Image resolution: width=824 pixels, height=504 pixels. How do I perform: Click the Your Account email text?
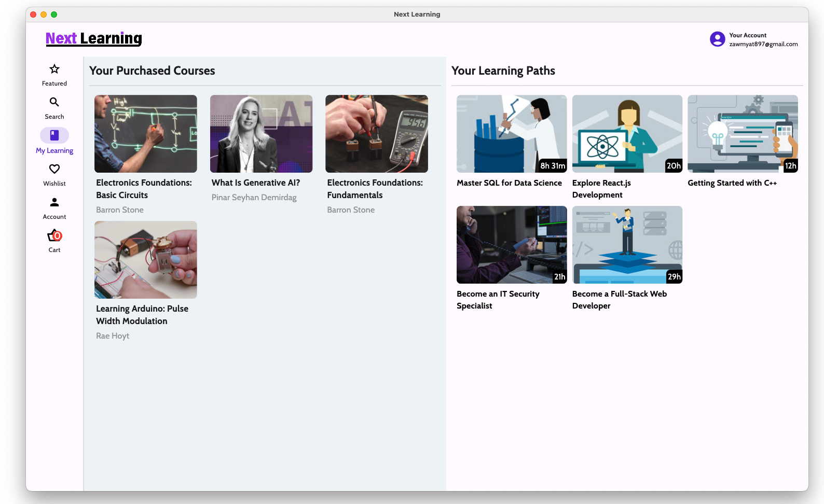click(x=763, y=44)
